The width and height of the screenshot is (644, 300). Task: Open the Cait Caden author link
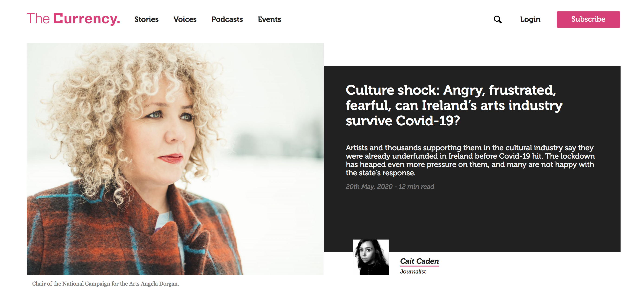tap(419, 261)
